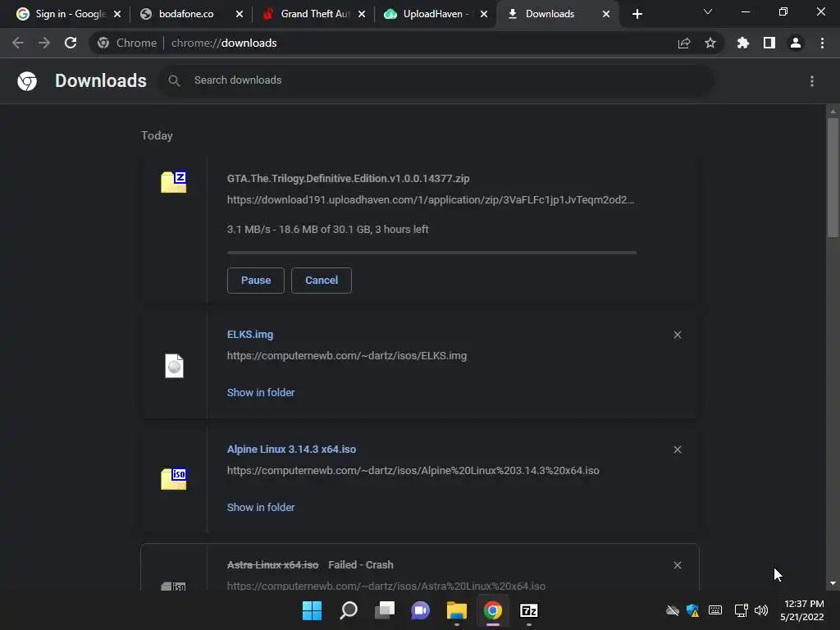Close the bodafone.co tab
This screenshot has height=630, width=840.
(x=240, y=15)
